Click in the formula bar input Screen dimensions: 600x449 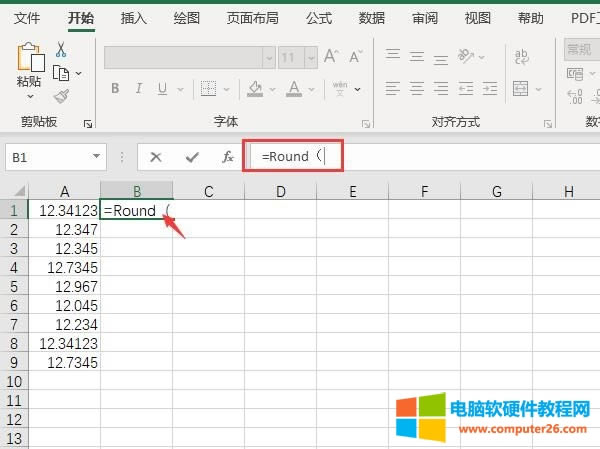coord(423,157)
